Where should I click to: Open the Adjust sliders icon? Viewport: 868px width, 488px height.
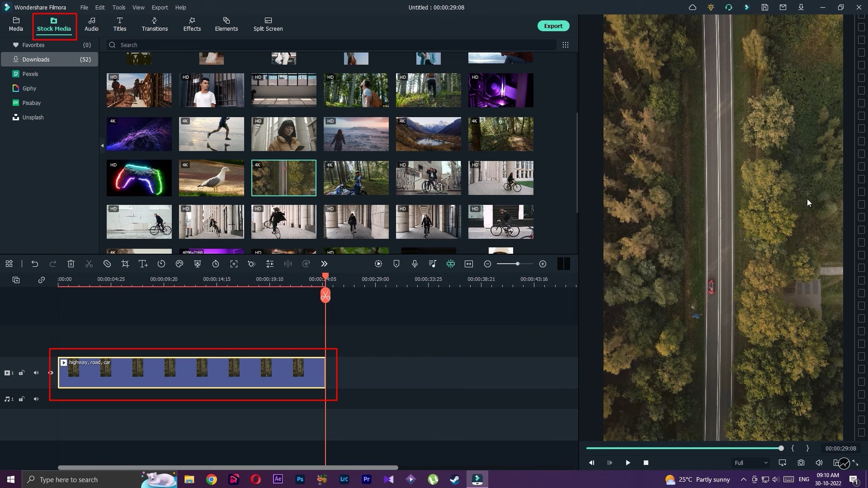(270, 264)
